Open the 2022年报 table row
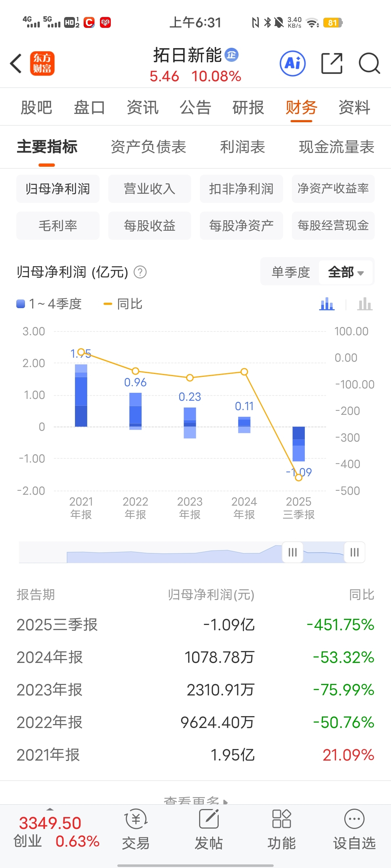391x868 pixels. [x=195, y=723]
